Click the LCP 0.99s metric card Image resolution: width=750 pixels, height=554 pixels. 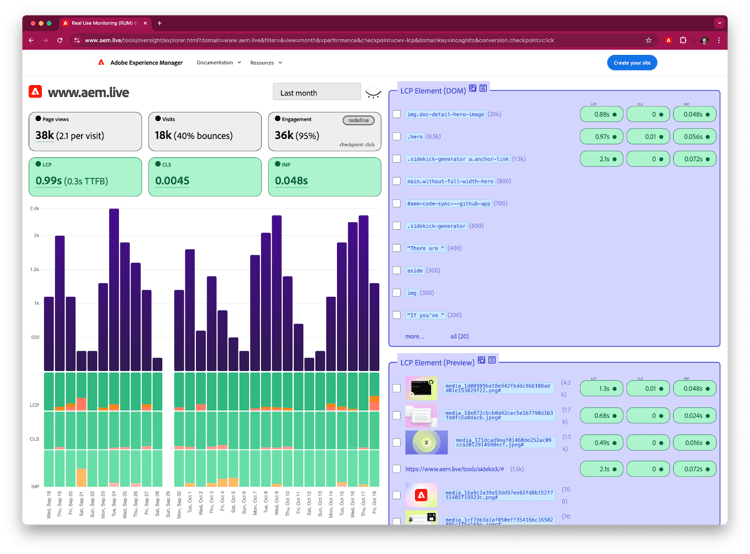[85, 177]
